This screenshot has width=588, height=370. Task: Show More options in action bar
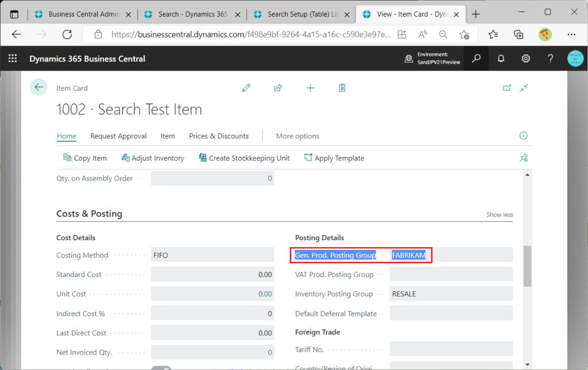tap(298, 136)
